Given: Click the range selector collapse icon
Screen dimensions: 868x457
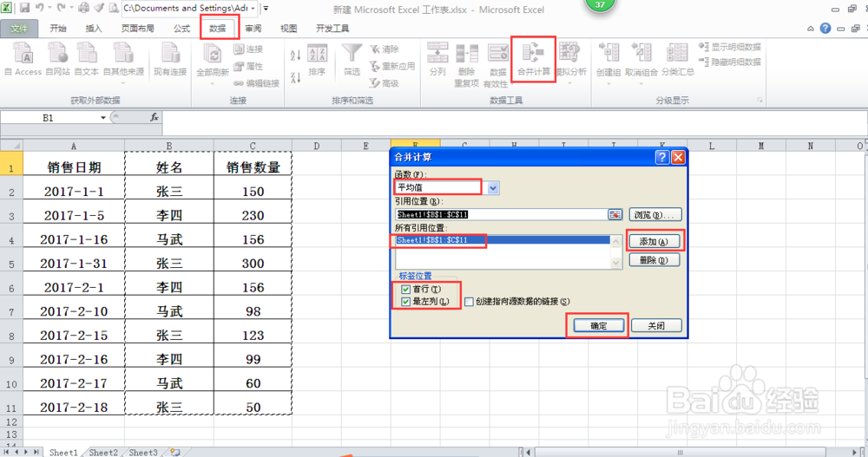Looking at the screenshot, I should click(615, 215).
